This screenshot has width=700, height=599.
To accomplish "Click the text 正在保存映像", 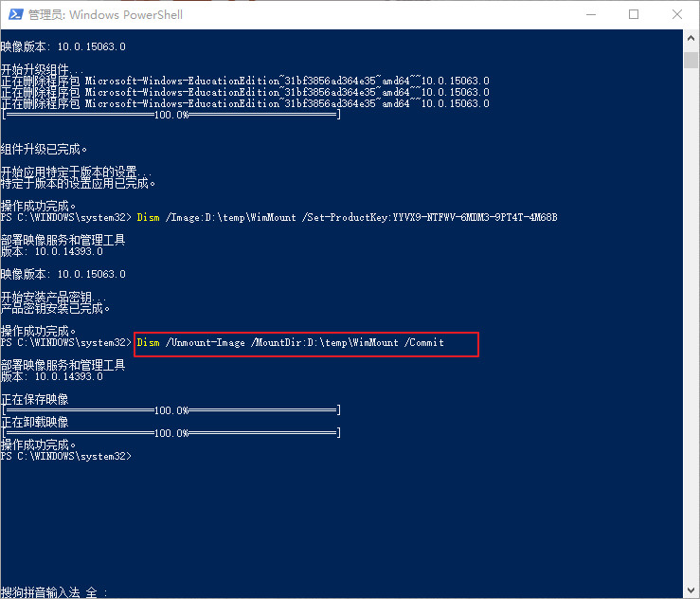I will [x=35, y=399].
